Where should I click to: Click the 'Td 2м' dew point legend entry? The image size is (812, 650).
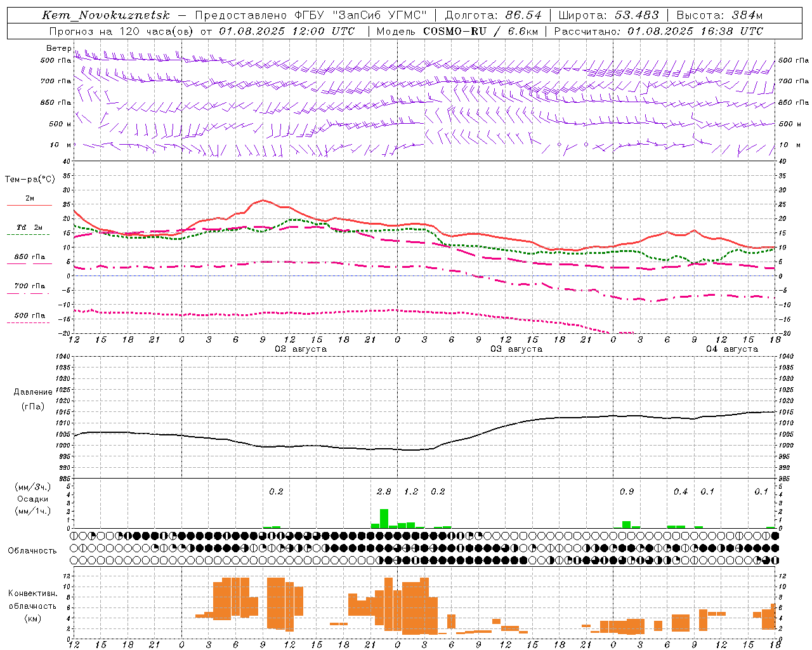pyautogui.click(x=29, y=227)
